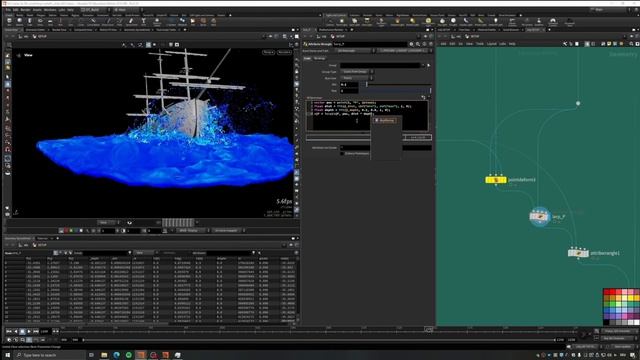Click network editor find magnifier icon
This screenshot has height=360, width=640.
[x=631, y=44]
